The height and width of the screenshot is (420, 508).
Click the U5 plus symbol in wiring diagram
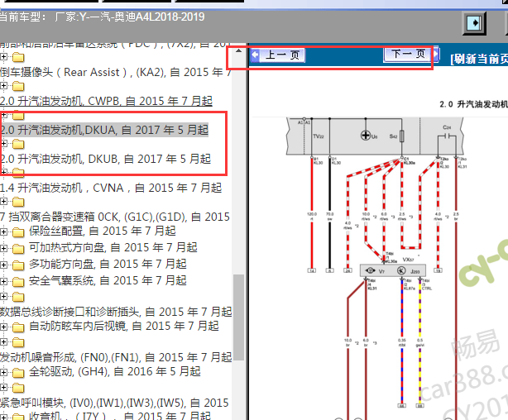tap(366, 136)
